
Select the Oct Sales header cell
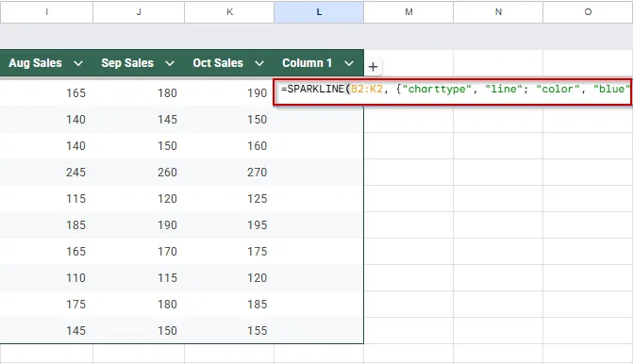pyautogui.click(x=229, y=63)
